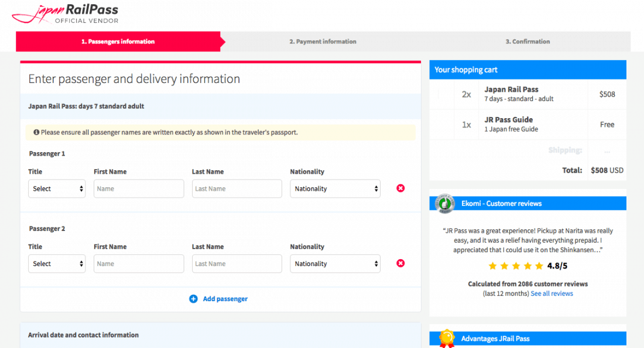Click Add passenger link
This screenshot has width=644, height=348.
[225, 299]
